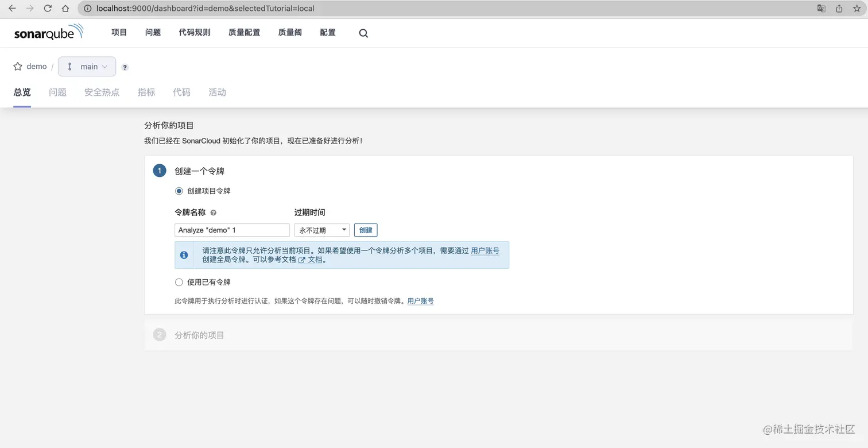Open the 项目 menu
868x448 pixels.
pyautogui.click(x=119, y=33)
